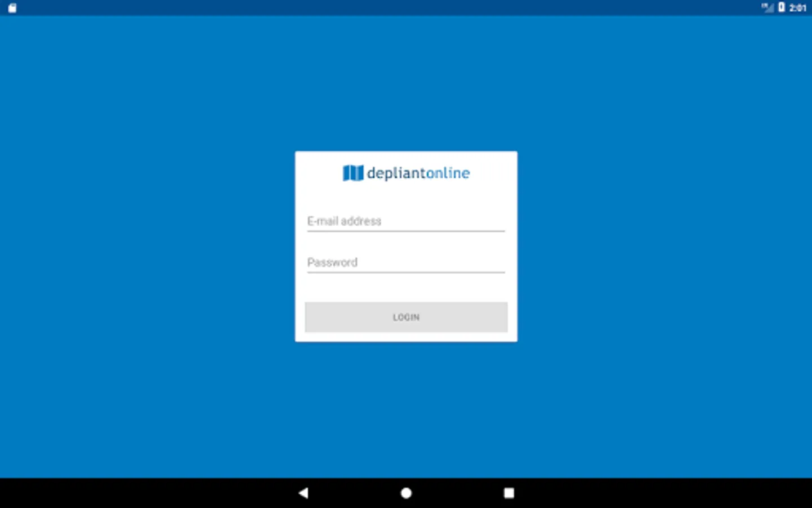Tap the LOGIN button
The width and height of the screenshot is (812, 508).
click(406, 317)
